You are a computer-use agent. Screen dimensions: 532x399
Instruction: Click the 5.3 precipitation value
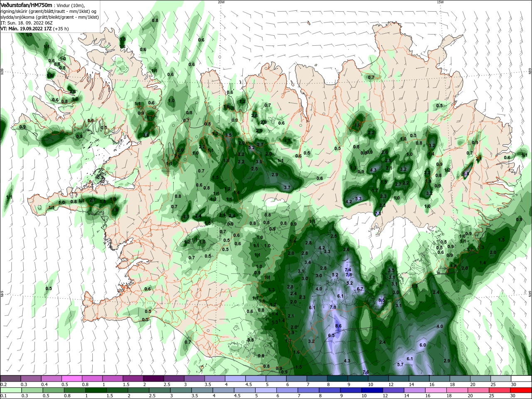358,199
